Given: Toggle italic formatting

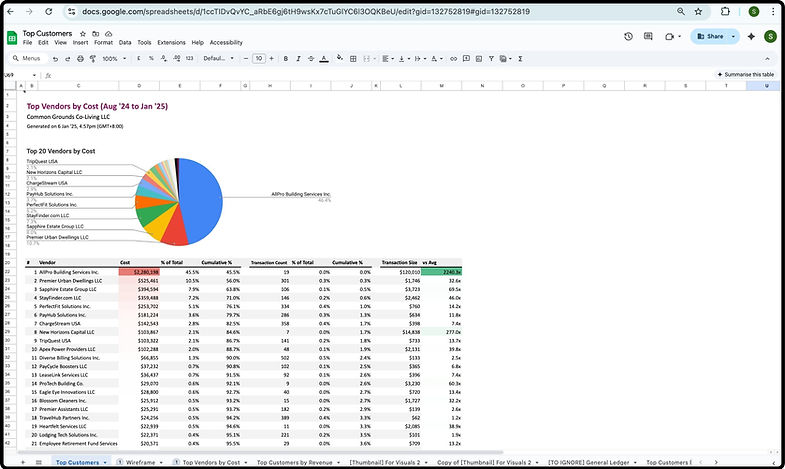Looking at the screenshot, I should click(298, 59).
